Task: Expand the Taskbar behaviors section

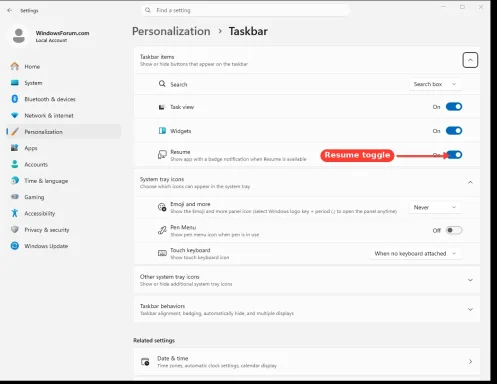Action: tap(470, 309)
